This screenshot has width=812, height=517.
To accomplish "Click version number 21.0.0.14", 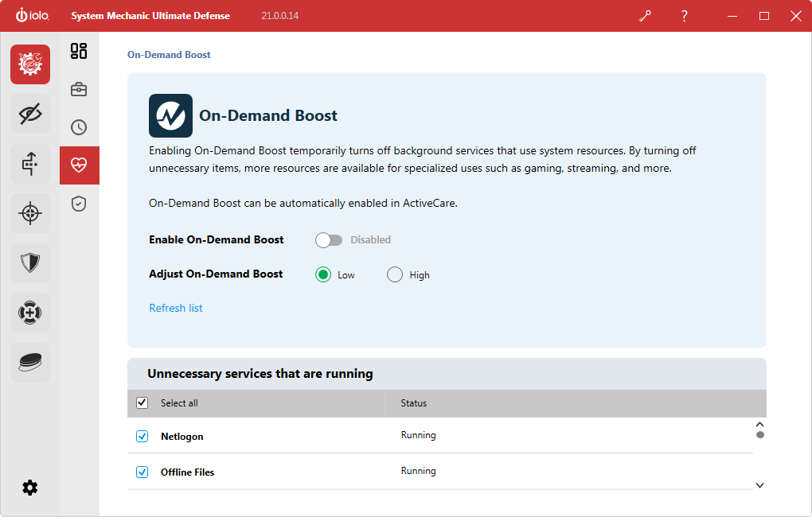I will point(279,16).
